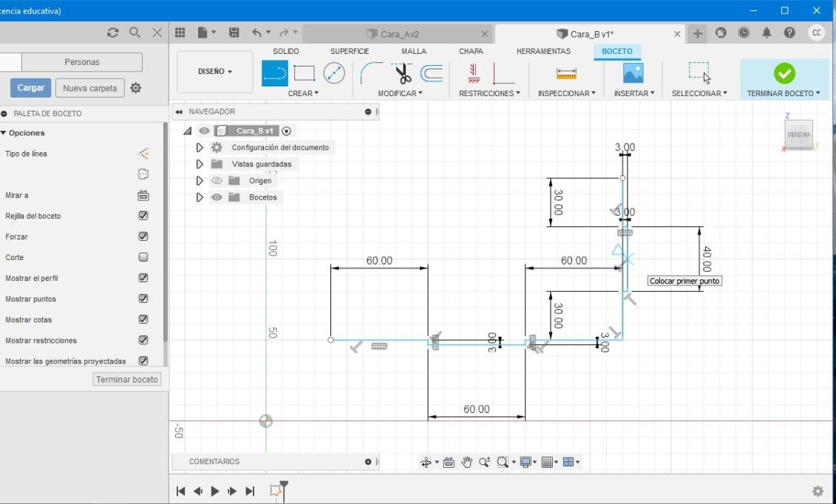Toggle Rejilla del boceto checkbox

point(143,216)
